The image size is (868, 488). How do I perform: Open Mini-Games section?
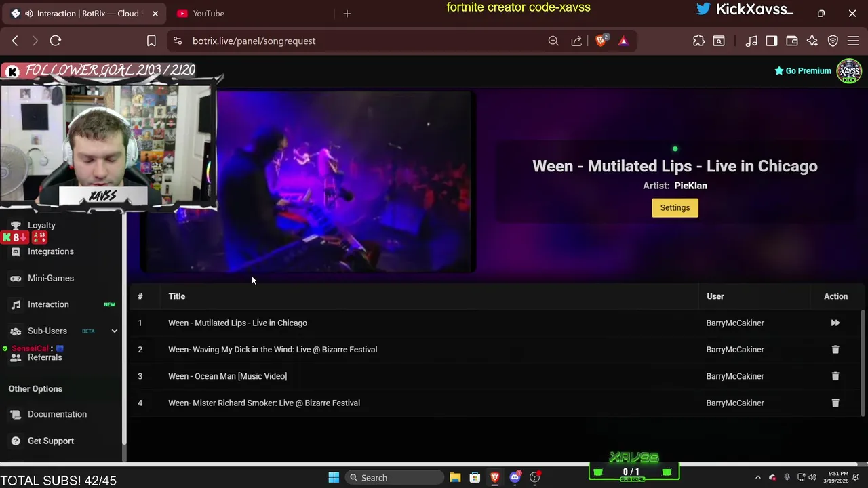point(51,278)
